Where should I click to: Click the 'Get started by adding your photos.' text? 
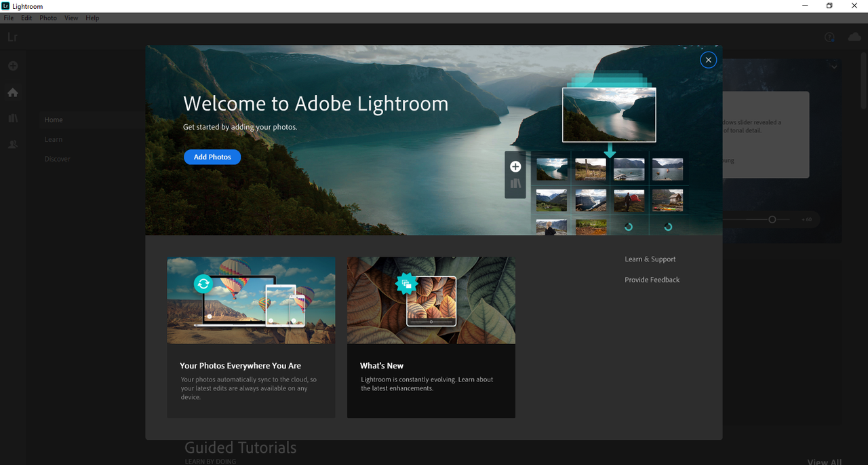240,127
